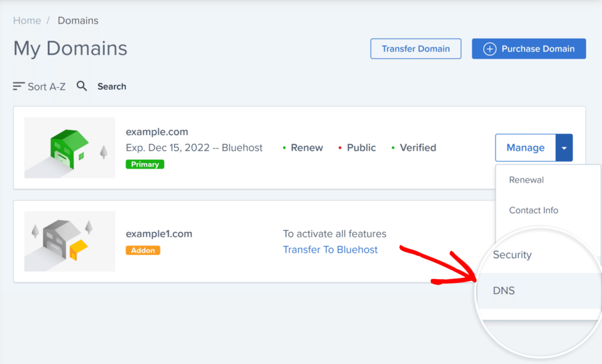Go to Home in the breadcrumb
602x364 pixels.
(27, 21)
